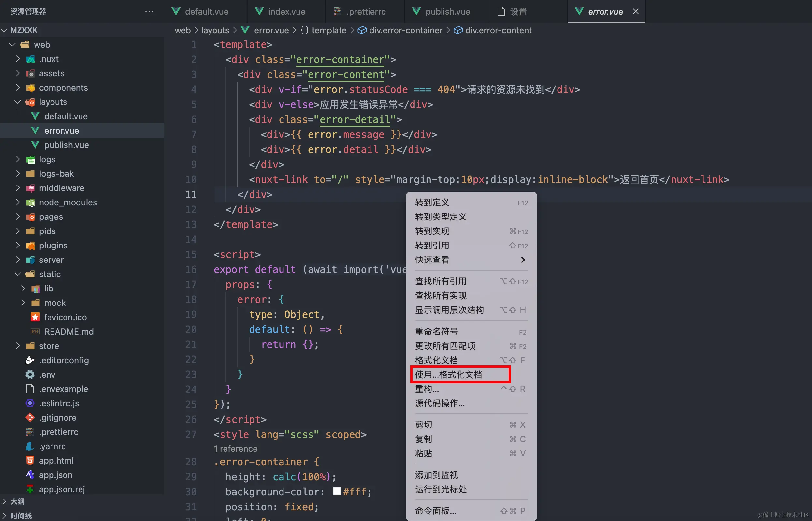Click line number 11 in the gutter
This screenshot has height=521, width=812.
[x=191, y=195]
